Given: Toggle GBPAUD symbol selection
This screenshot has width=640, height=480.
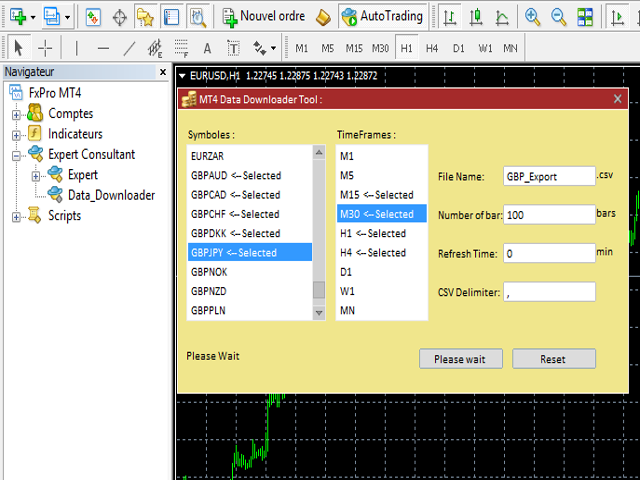Looking at the screenshot, I should pos(249,176).
